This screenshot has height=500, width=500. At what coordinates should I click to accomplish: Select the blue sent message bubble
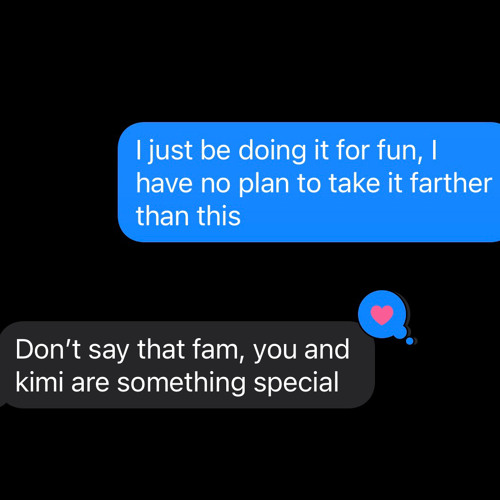309,182
